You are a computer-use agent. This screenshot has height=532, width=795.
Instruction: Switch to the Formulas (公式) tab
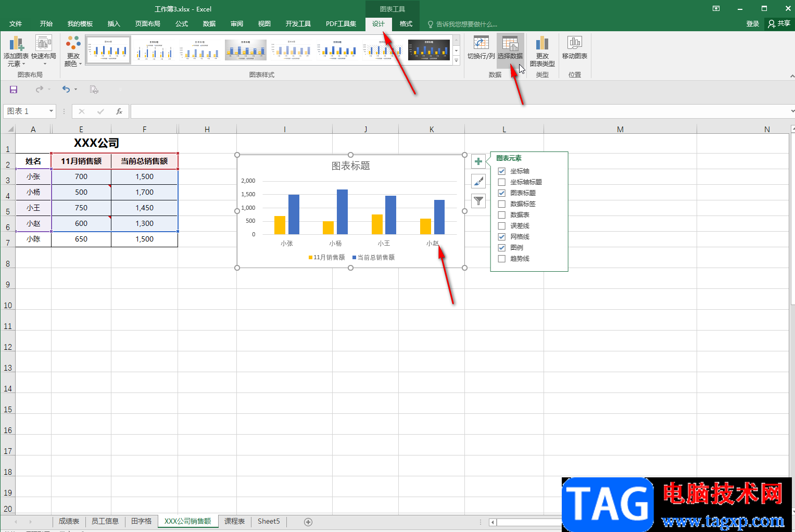coord(182,24)
